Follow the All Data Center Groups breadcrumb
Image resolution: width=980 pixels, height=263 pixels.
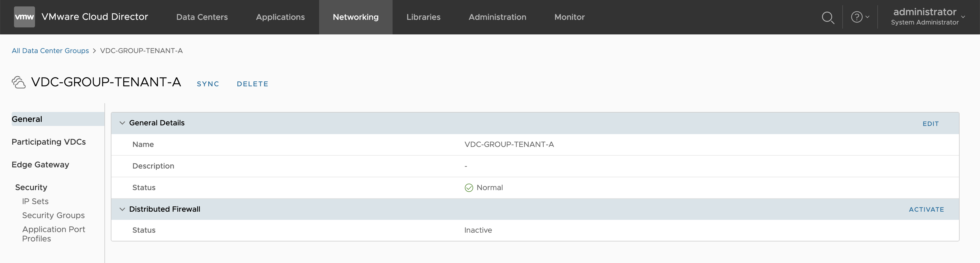click(x=50, y=51)
